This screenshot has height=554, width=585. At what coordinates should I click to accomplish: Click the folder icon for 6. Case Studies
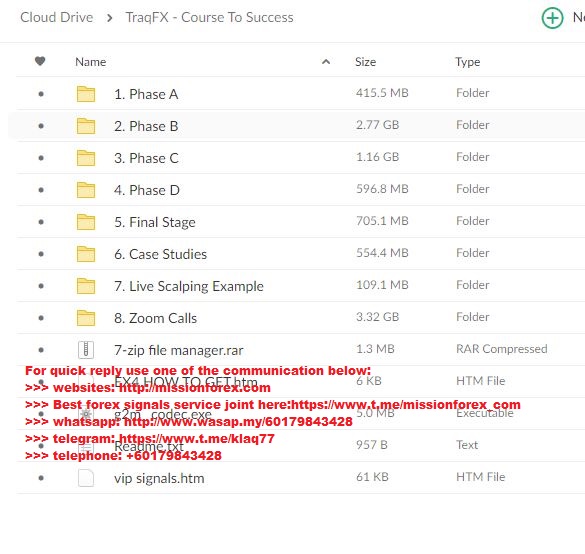click(86, 254)
